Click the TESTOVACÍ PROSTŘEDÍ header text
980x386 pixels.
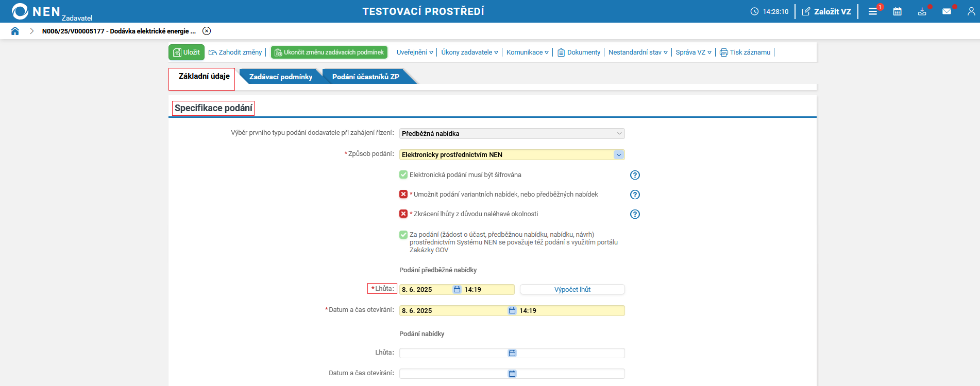423,11
